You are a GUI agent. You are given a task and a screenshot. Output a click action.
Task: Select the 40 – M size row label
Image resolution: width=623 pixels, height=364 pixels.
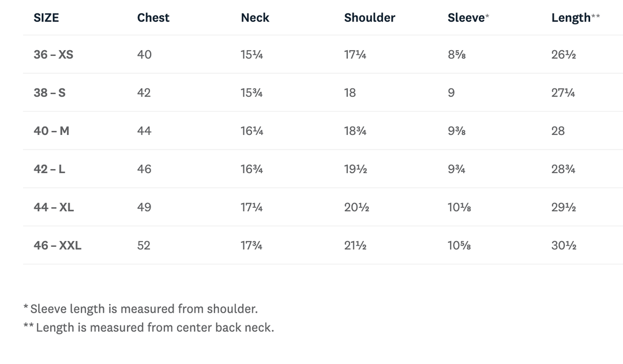[x=52, y=131]
